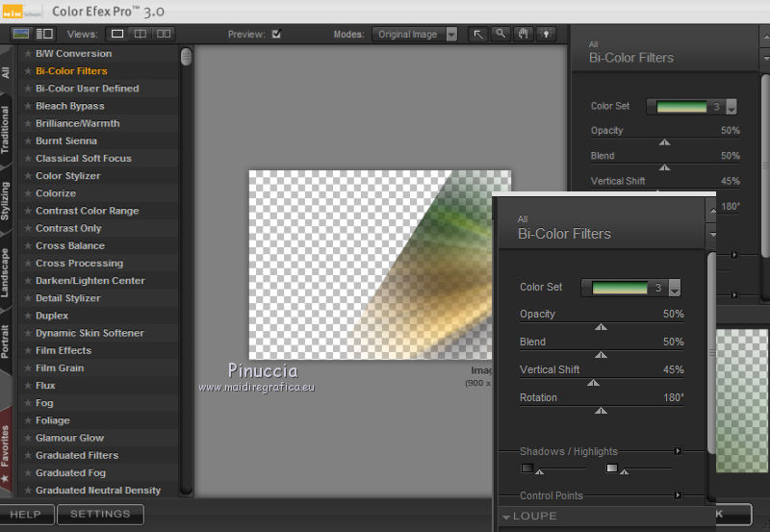Choose the Brilliance/Warmth filter
The width and height of the screenshot is (770, 532).
[78, 123]
